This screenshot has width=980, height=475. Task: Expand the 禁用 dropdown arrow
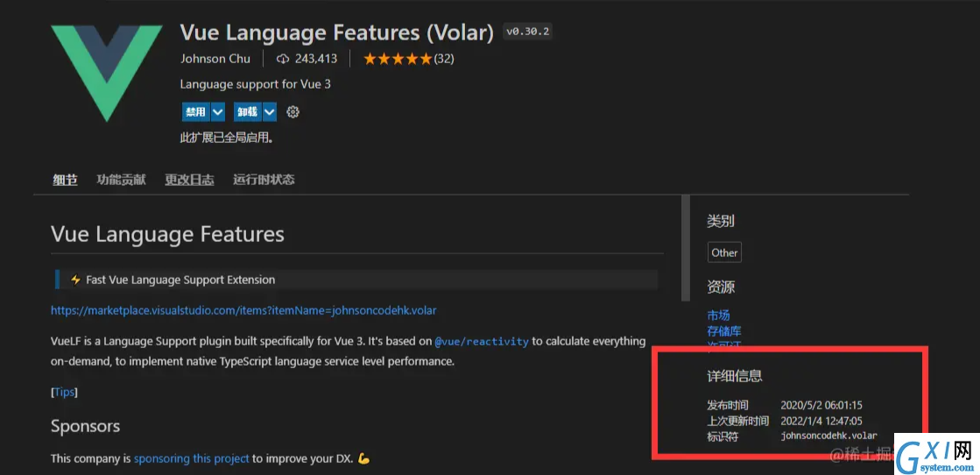click(x=217, y=112)
